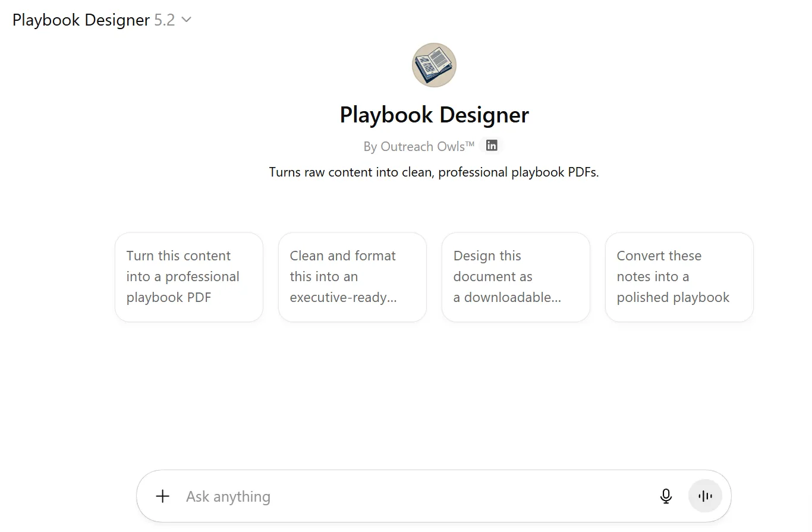The width and height of the screenshot is (812, 532).
Task: Click 'polished playbook' text in the last card
Action: (x=673, y=297)
